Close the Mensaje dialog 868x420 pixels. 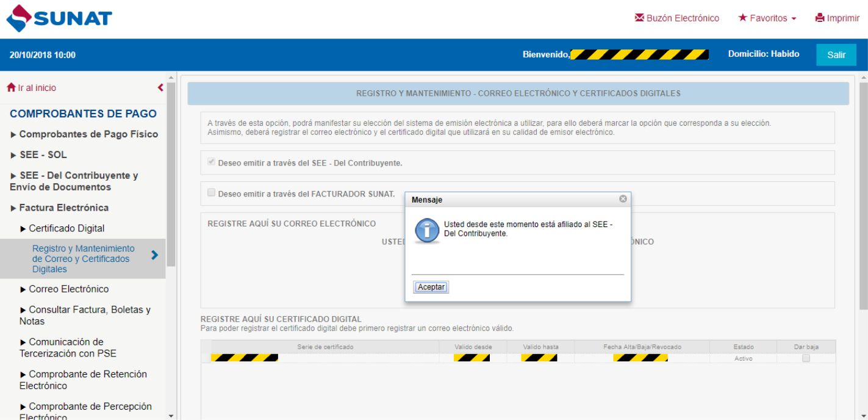tap(623, 199)
